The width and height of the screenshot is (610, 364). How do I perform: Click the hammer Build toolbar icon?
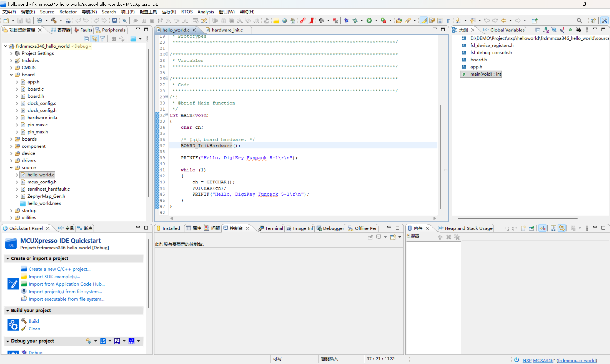(54, 20)
